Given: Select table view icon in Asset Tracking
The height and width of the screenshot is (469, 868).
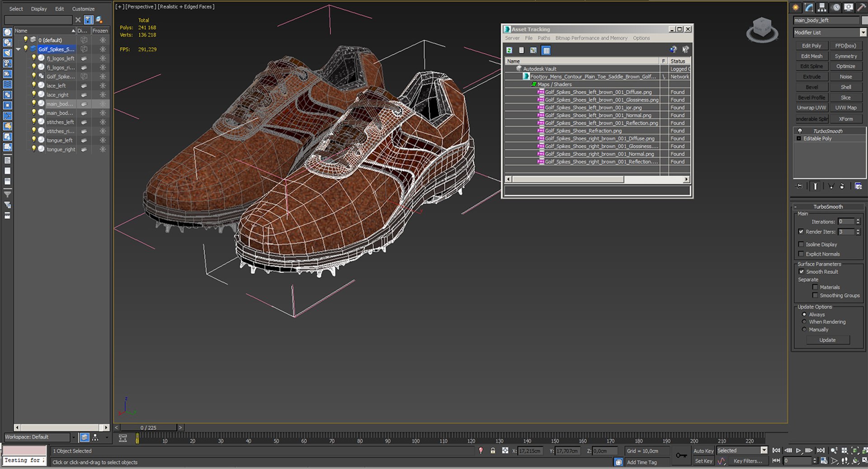Looking at the screenshot, I should [x=546, y=50].
